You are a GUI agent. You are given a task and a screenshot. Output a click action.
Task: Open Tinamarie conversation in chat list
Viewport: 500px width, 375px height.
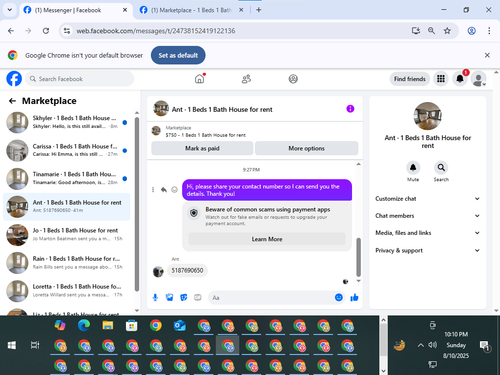coord(67,178)
